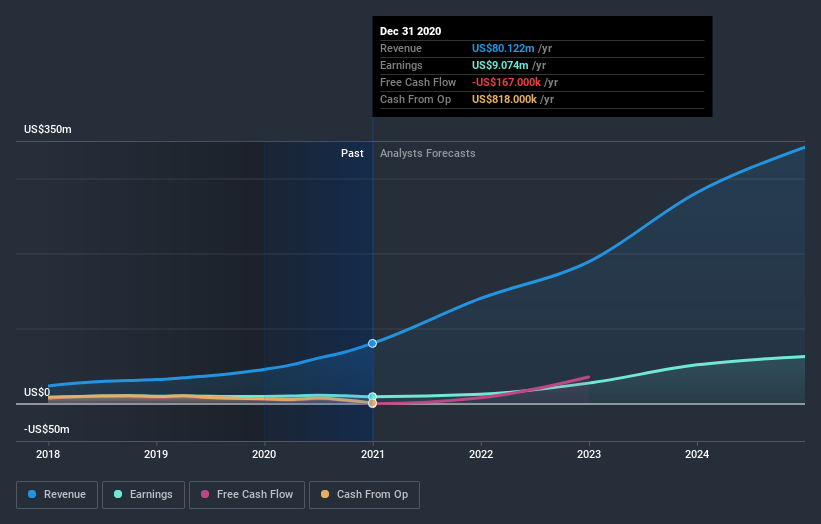
Task: Select the Earnings data point at 2021
Action: coord(372,397)
